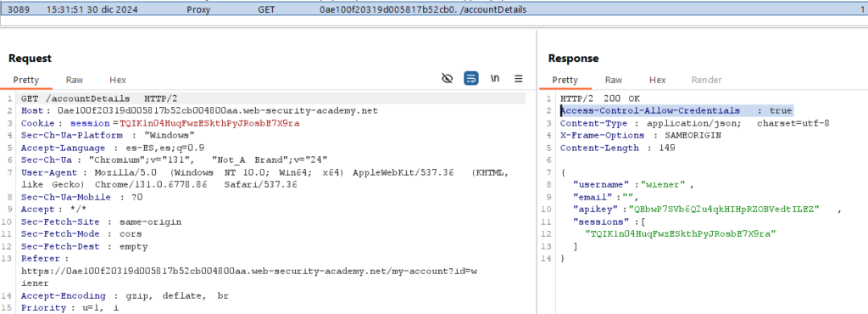Click the GET /accountDetails HTTP/2 request line
The image size is (868, 314).
tap(99, 98)
